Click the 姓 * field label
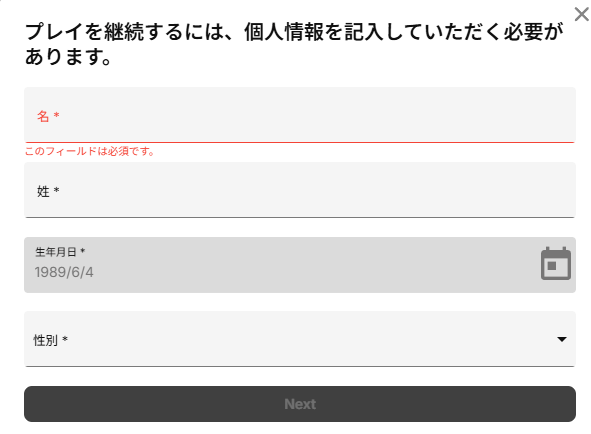Image resolution: width=591 pixels, height=434 pixels. point(48,191)
